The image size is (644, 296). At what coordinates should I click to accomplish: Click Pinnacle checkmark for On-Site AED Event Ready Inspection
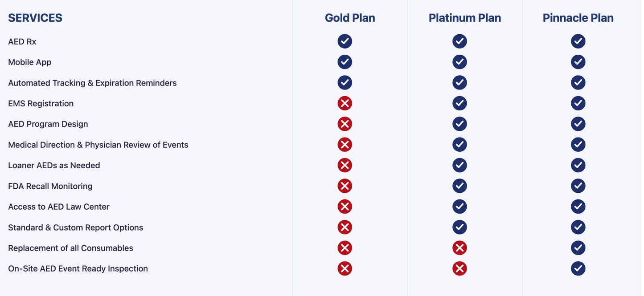(578, 268)
